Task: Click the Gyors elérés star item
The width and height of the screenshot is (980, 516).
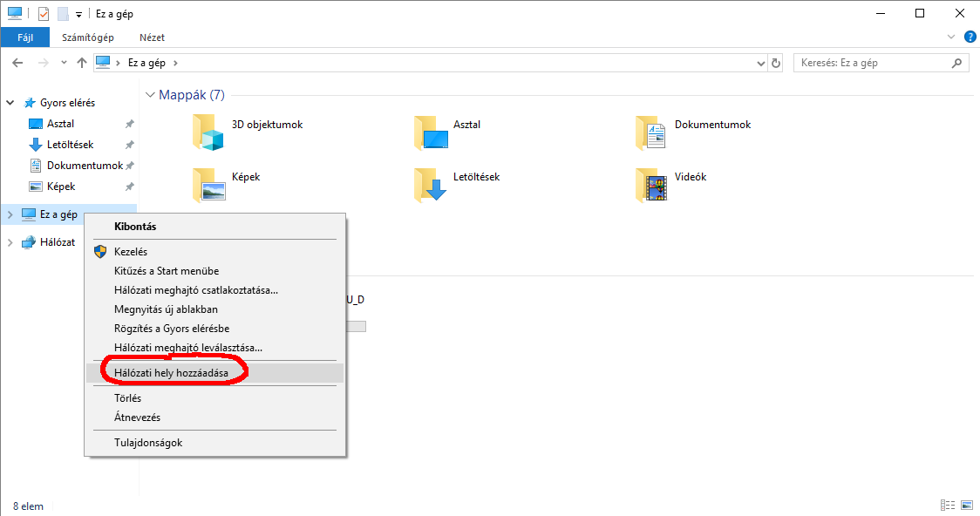Action: 67,103
